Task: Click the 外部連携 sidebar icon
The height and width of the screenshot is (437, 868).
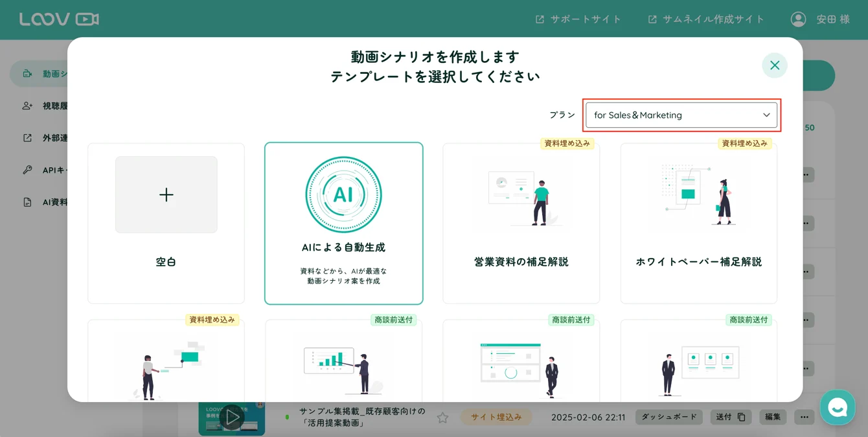Action: [x=27, y=138]
